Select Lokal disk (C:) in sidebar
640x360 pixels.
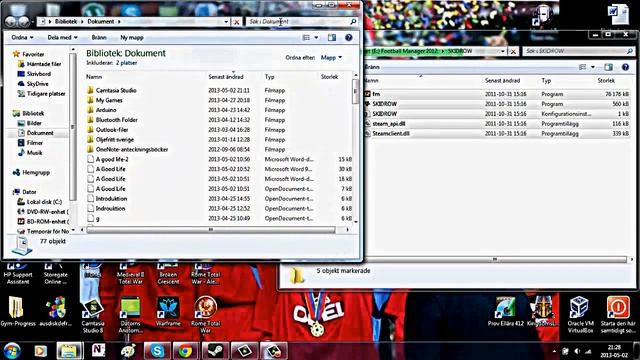click(x=44, y=202)
